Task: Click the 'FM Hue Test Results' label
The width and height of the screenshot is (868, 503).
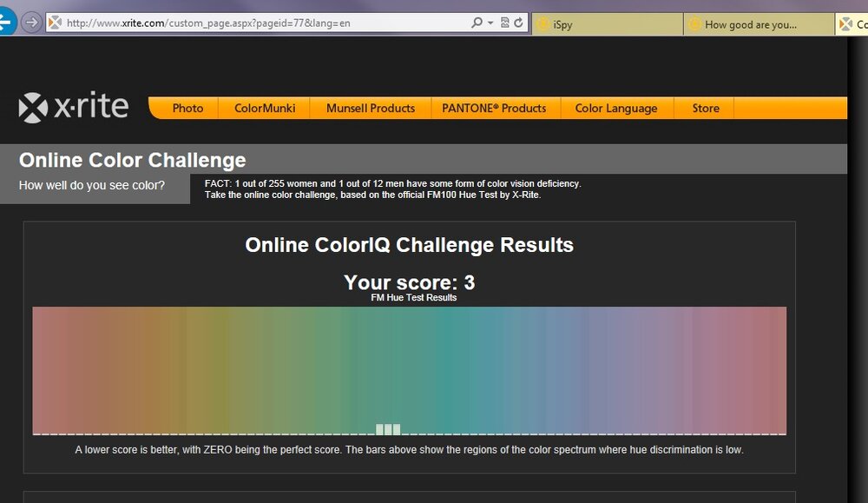Action: point(413,297)
